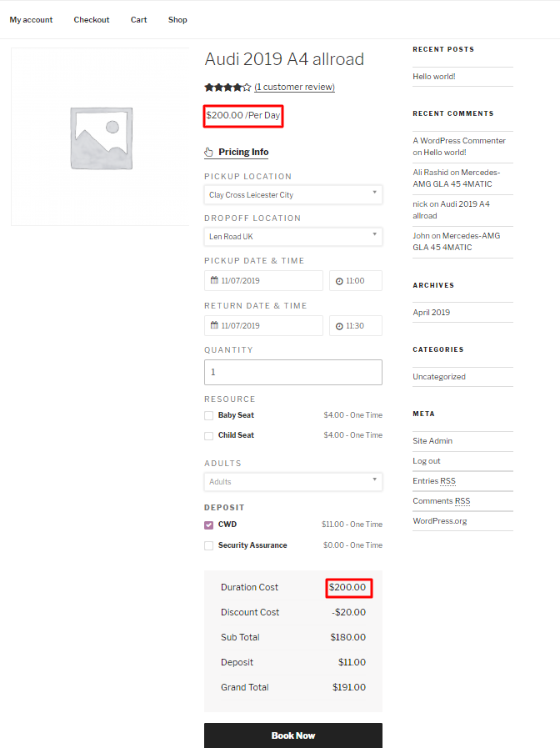The image size is (560, 748).
Task: Click the calendar icon in the pickup date field
Action: pyautogui.click(x=214, y=280)
